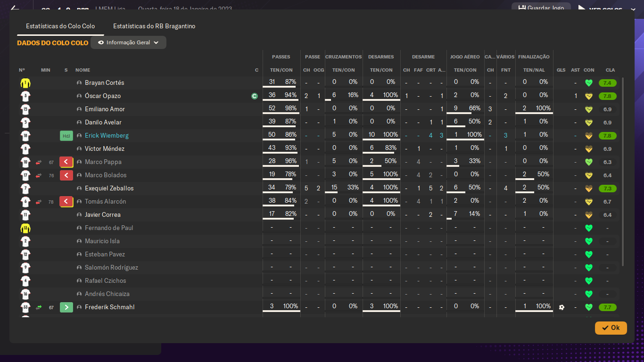Select Estatísticas do Colo Colo tab
Screen dimensions: 644x362
pos(60,26)
